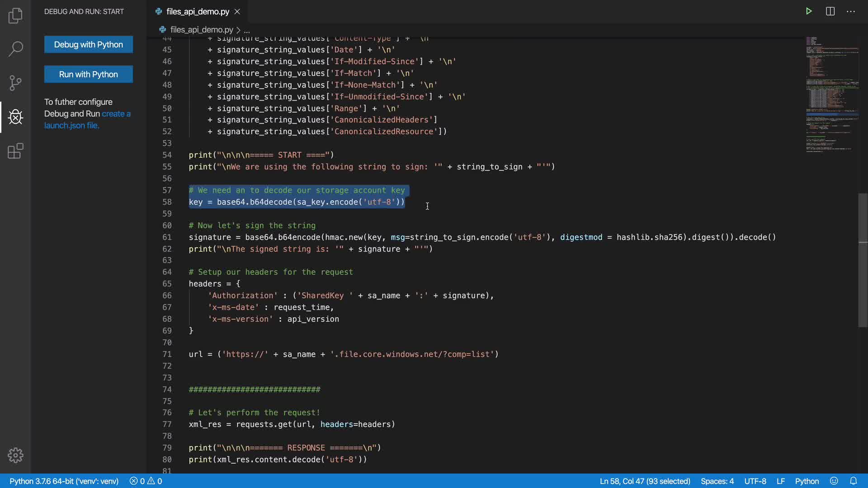Expand the breadcrumb ellipsis after files_api_demo.py
The image size is (868, 488).
coord(247,30)
